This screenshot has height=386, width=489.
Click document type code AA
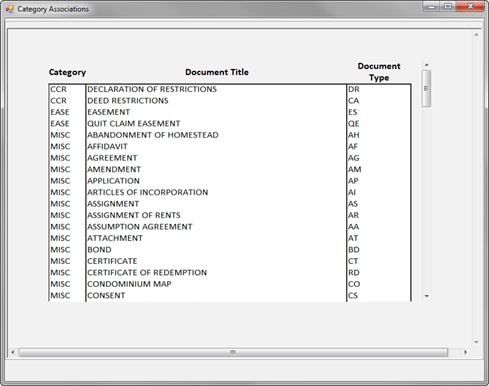click(x=354, y=227)
